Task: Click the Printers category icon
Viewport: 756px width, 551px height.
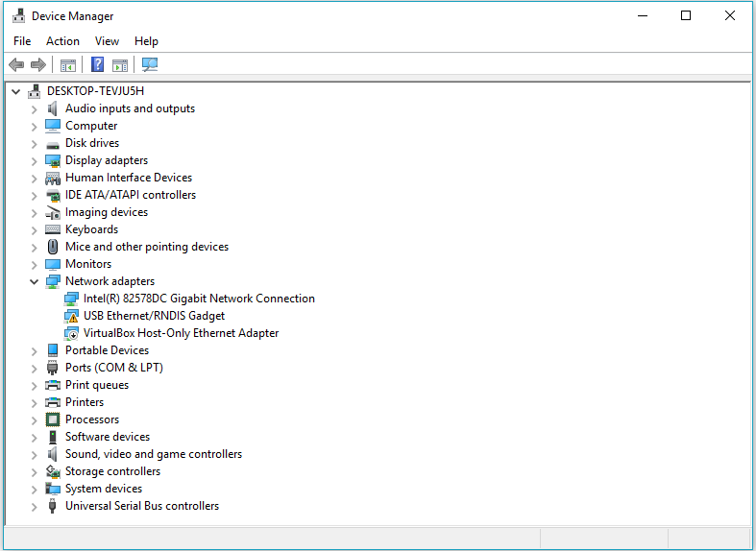Action: point(53,402)
